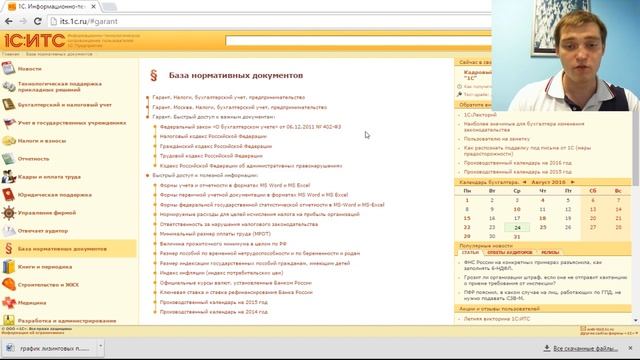The image size is (640, 360).
Task: Click the Юридическая поддержка red book icon
Action: coord(8,195)
